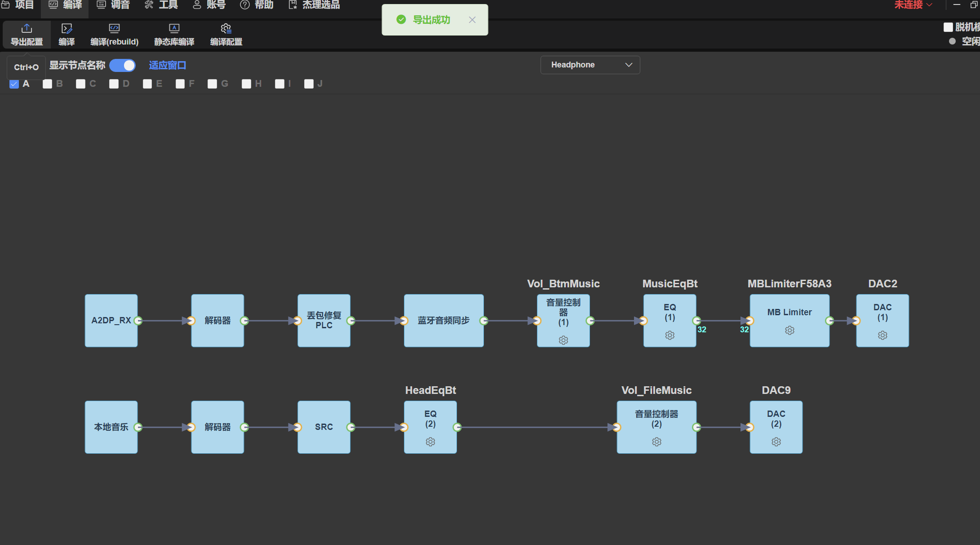
Task: Click the 静态库编译 toolbar icon
Action: pyautogui.click(x=174, y=29)
